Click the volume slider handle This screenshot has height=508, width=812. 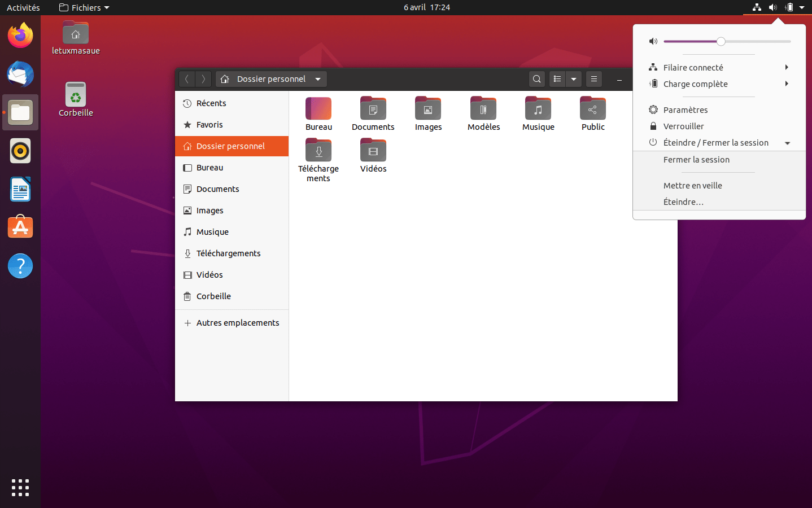tap(721, 41)
